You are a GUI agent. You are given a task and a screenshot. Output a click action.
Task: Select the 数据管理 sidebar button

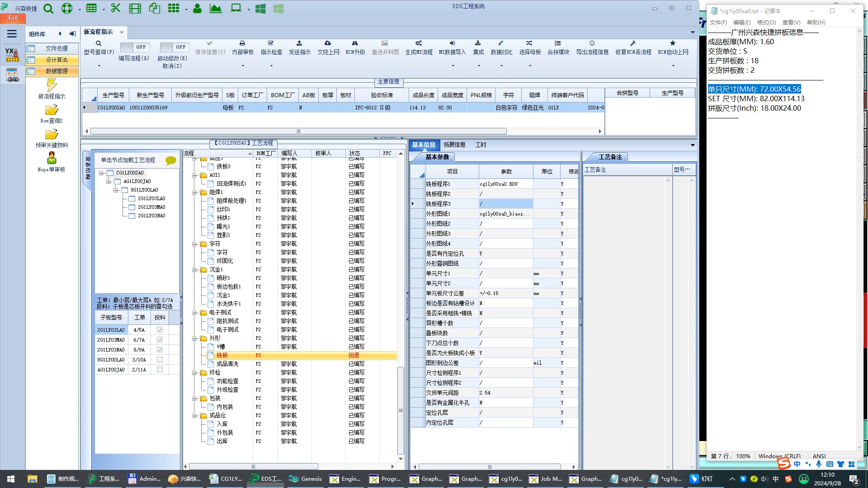click(56, 71)
